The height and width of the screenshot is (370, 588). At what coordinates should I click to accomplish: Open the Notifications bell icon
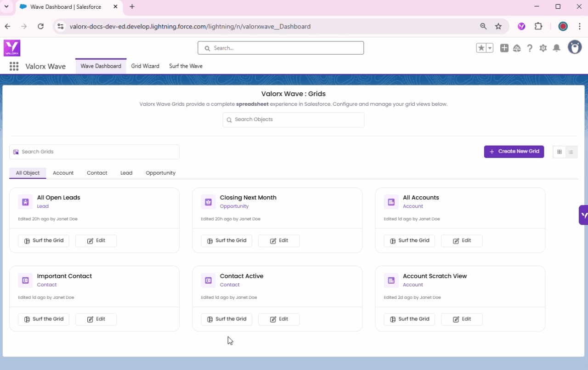(x=556, y=48)
